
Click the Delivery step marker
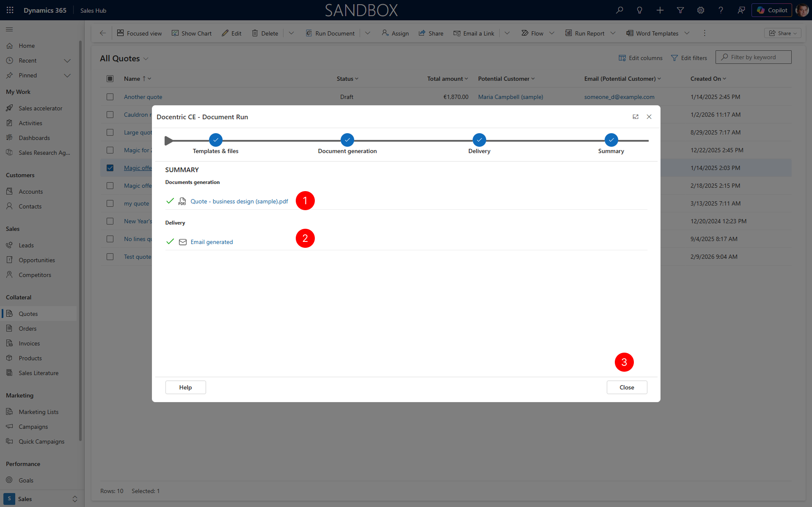[x=479, y=140]
